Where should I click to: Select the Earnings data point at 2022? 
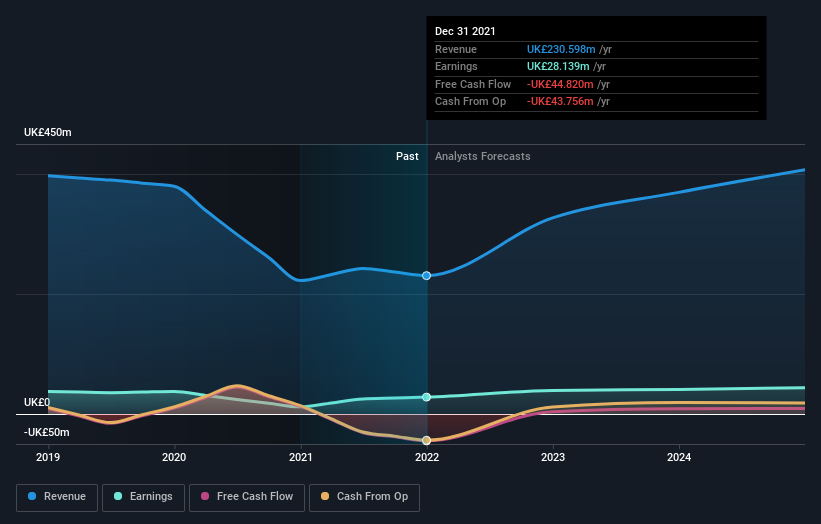[427, 397]
